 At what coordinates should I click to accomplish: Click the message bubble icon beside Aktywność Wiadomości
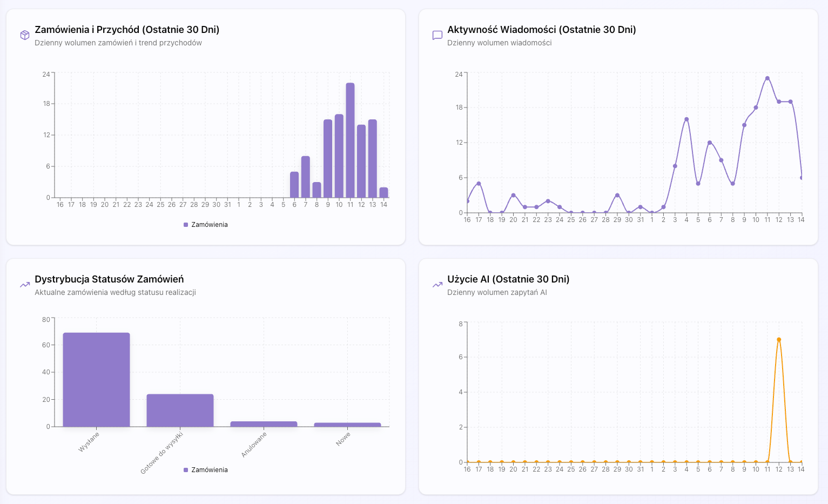[437, 35]
